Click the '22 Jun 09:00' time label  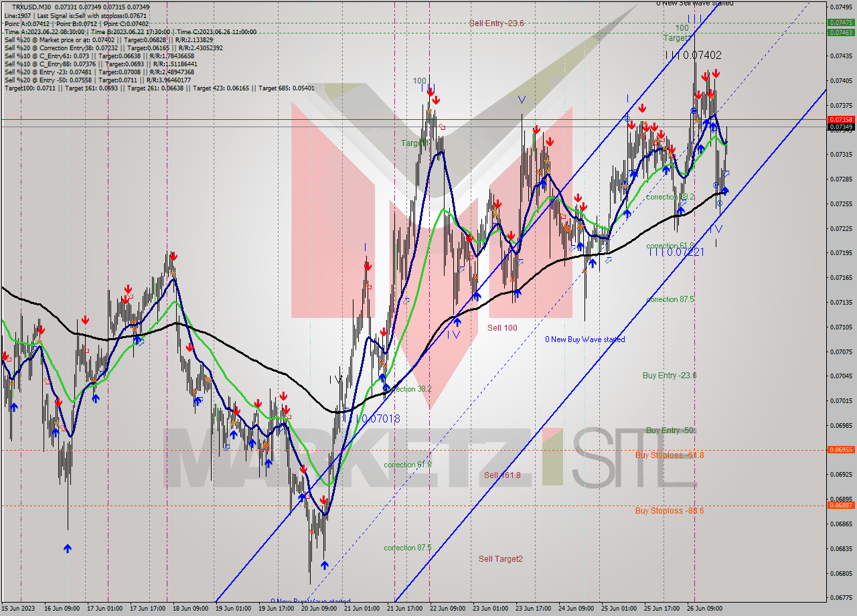(x=447, y=609)
